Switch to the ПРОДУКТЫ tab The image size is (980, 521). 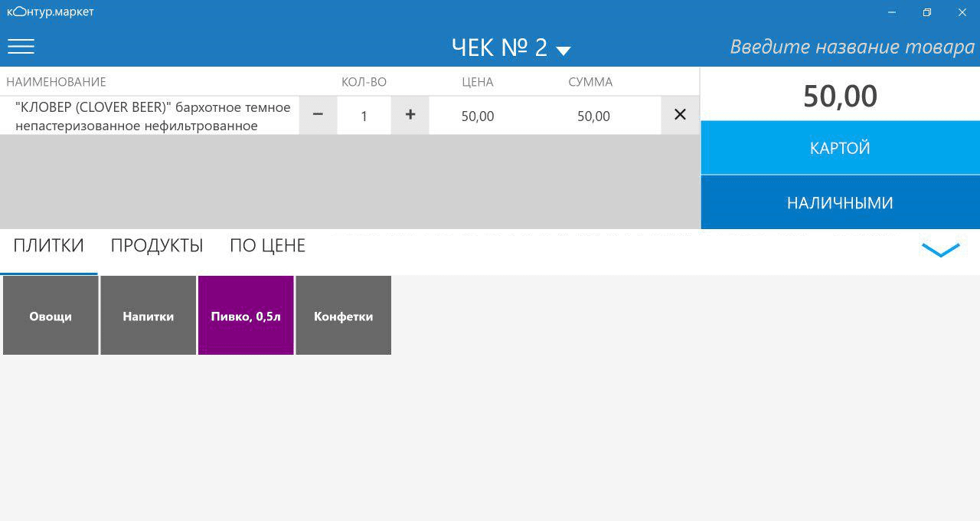click(157, 246)
